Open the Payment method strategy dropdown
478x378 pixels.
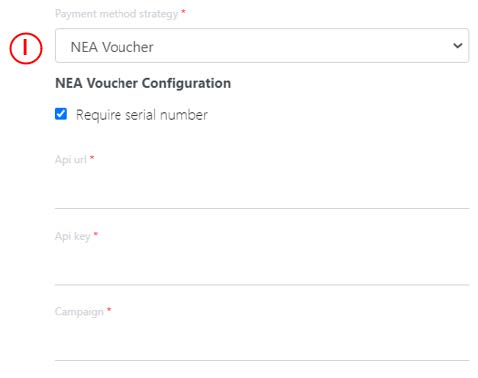[262, 46]
